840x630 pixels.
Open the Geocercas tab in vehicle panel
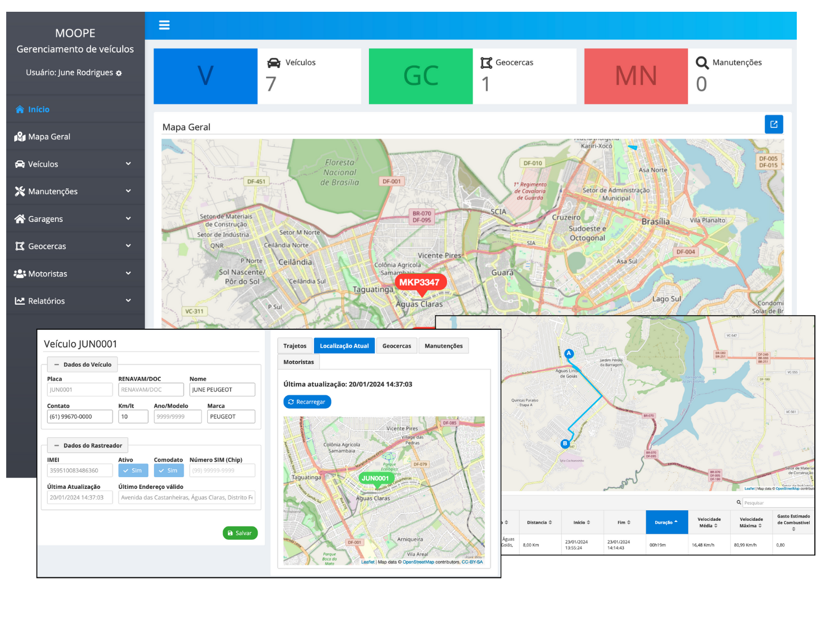396,346
